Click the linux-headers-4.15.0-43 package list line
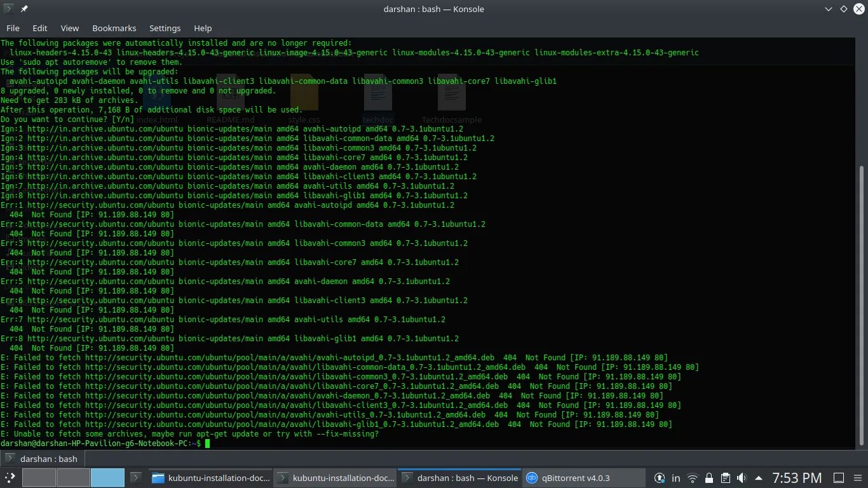This screenshot has height=488, width=868. point(354,52)
